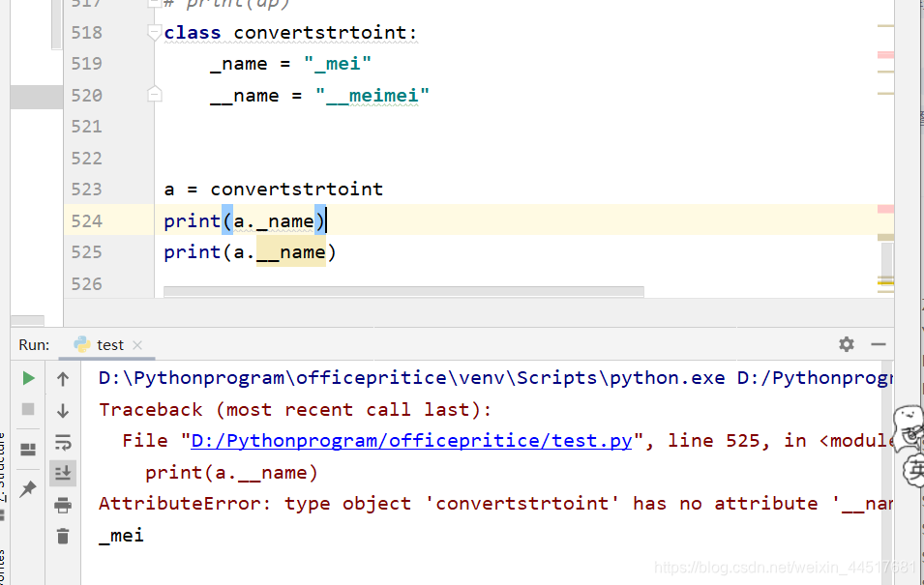Click the class name convertstrtoint definition
Screen dimensions: 924x585
click(x=319, y=33)
